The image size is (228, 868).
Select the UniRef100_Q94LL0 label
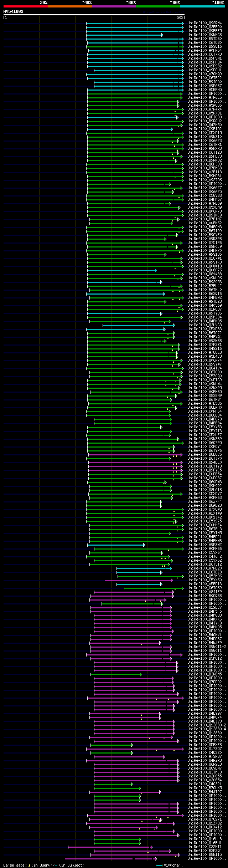204,463
